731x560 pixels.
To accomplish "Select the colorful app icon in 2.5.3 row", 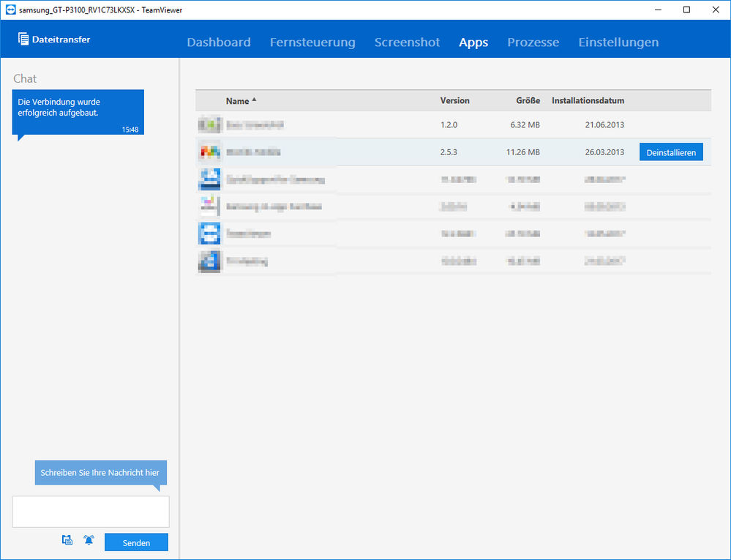I will (209, 152).
